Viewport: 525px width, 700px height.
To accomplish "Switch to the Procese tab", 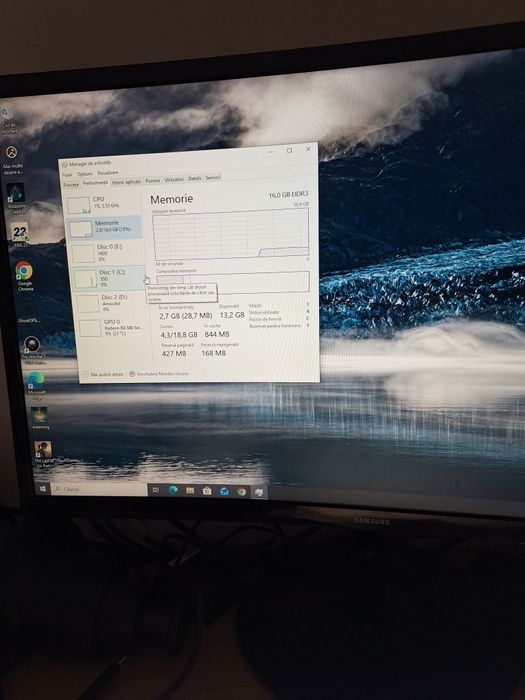I will (71, 184).
